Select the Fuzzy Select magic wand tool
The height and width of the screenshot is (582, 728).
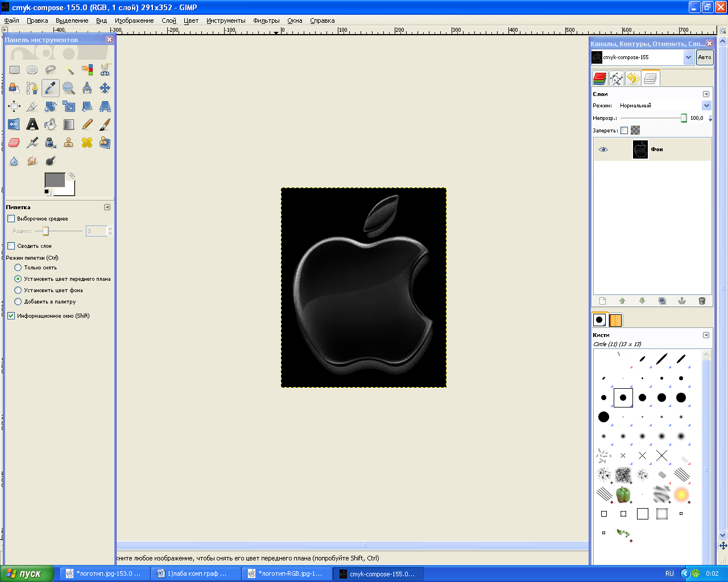coord(69,70)
